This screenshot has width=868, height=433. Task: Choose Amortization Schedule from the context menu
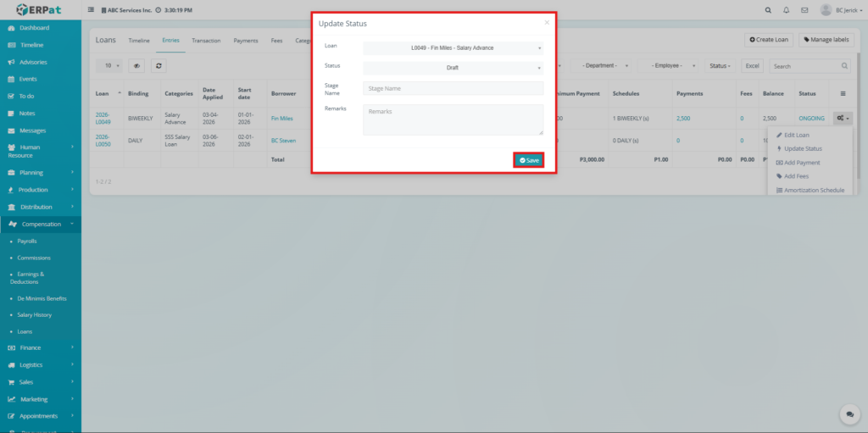(810, 190)
